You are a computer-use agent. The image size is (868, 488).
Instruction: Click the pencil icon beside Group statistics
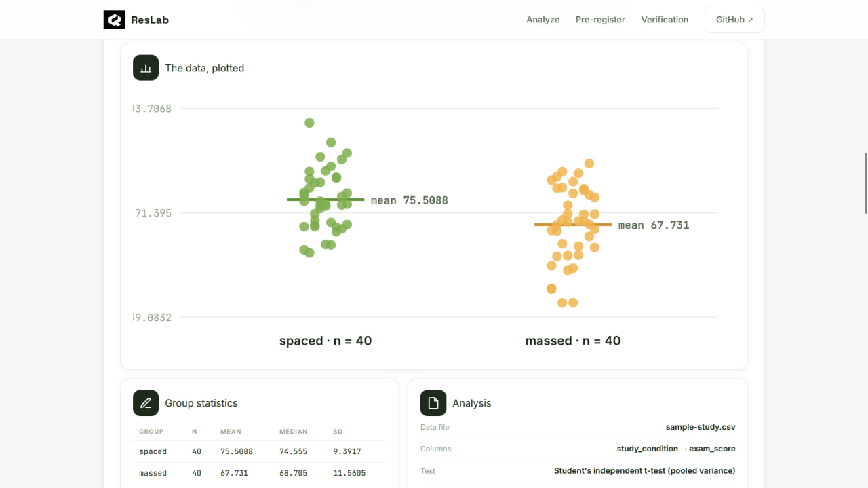146,403
